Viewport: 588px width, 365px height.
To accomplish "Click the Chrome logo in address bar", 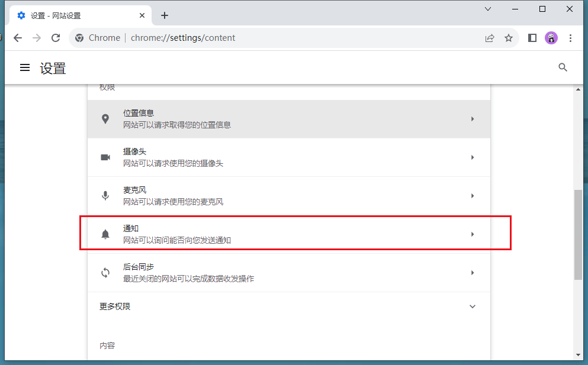I will [x=79, y=38].
